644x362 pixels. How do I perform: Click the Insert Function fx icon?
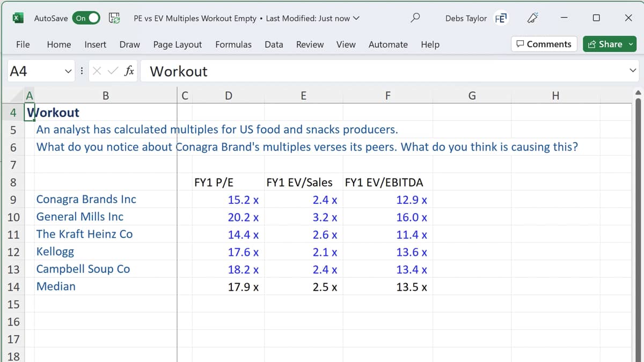(129, 71)
